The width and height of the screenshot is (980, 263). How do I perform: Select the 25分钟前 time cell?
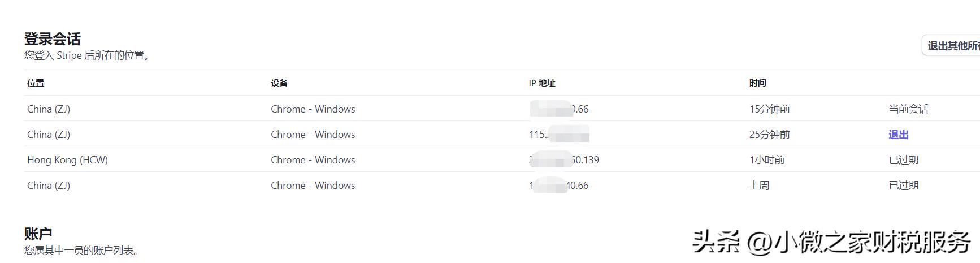point(769,135)
